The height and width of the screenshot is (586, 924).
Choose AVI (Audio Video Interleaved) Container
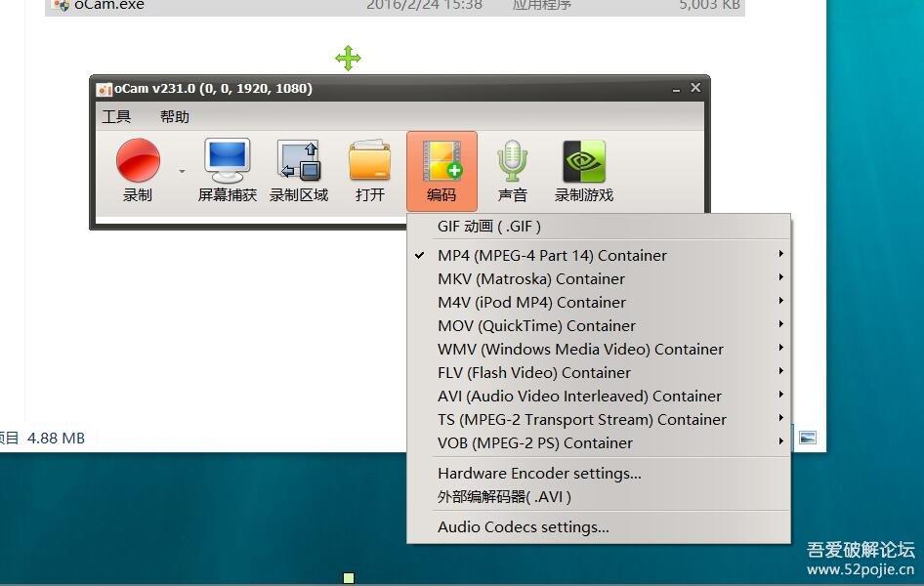(x=599, y=397)
